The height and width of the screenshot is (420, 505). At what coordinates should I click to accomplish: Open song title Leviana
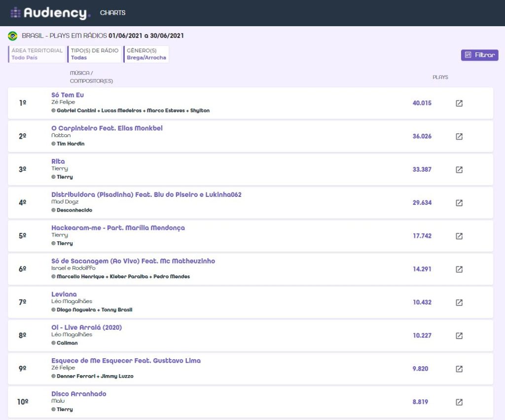pyautogui.click(x=64, y=294)
